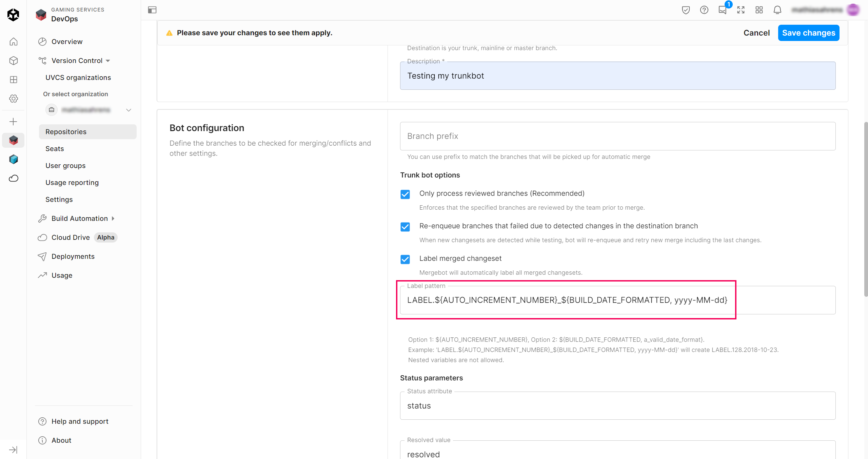The width and height of the screenshot is (868, 459).
Task: Open the apps grid icon in header
Action: [759, 10]
